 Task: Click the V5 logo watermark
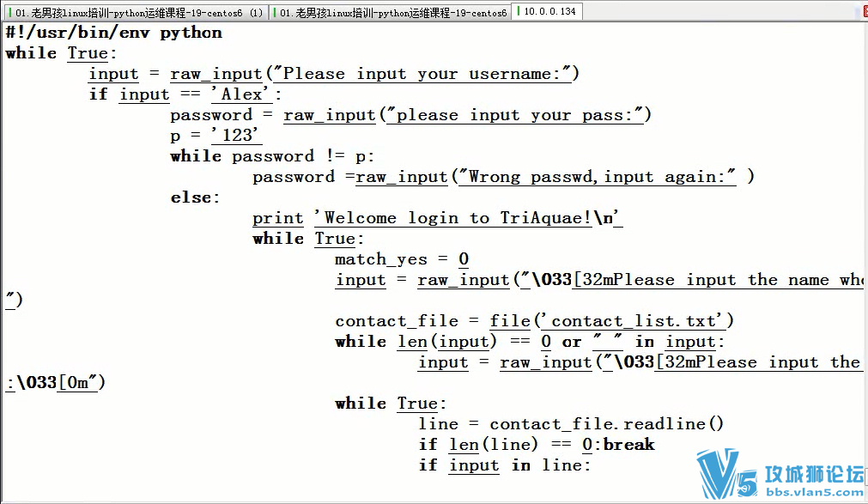[728, 472]
